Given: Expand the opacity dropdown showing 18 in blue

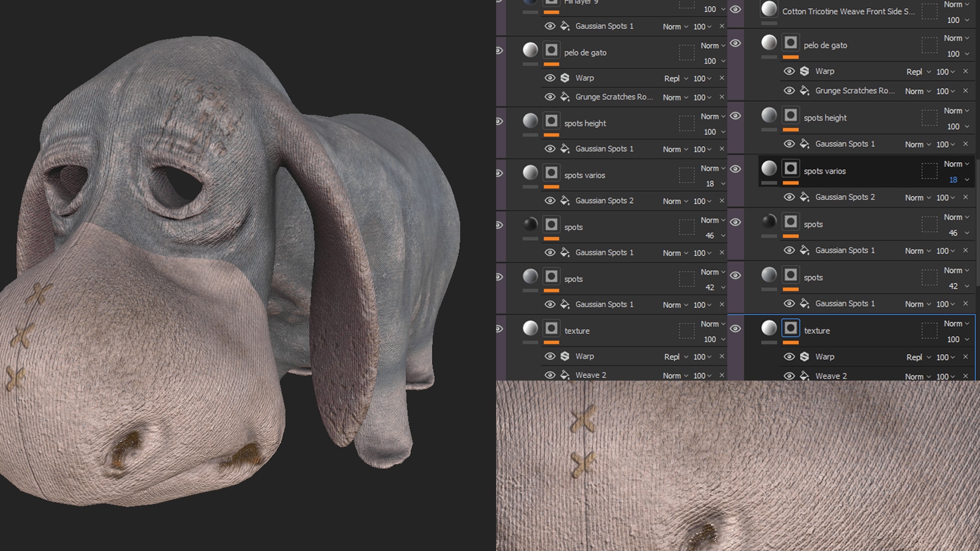Looking at the screenshot, I should (x=967, y=180).
